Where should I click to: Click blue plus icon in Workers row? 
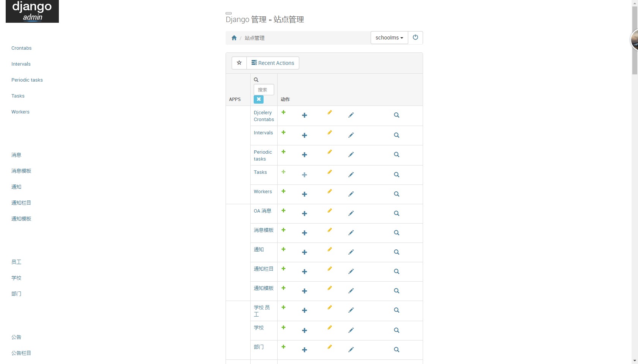305,194
